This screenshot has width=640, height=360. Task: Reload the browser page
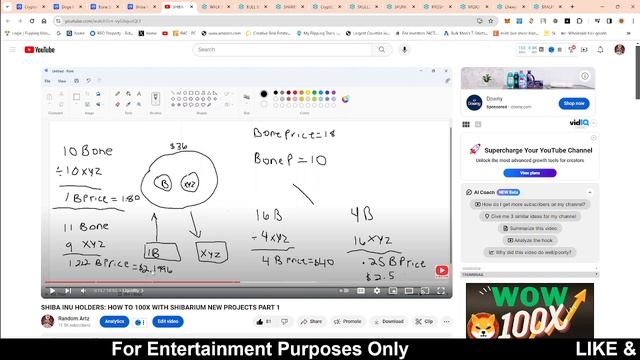pos(32,21)
